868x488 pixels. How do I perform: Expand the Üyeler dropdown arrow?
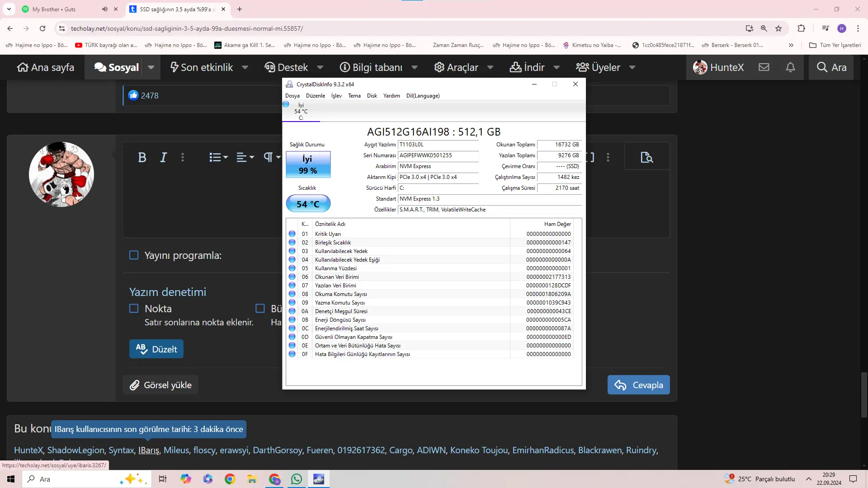point(632,67)
